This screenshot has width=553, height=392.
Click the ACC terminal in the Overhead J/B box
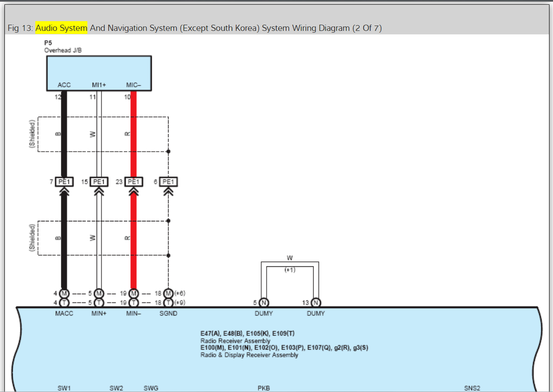coord(64,85)
